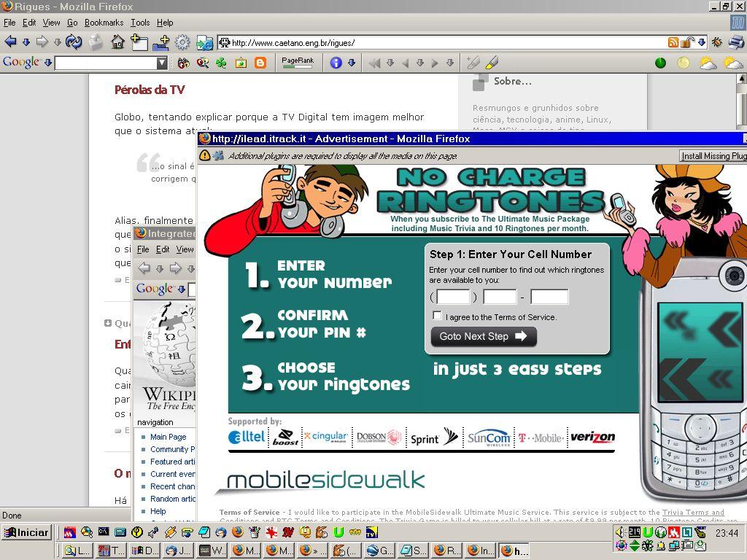
Task: Click the new folder bookmark icon
Action: tap(161, 42)
